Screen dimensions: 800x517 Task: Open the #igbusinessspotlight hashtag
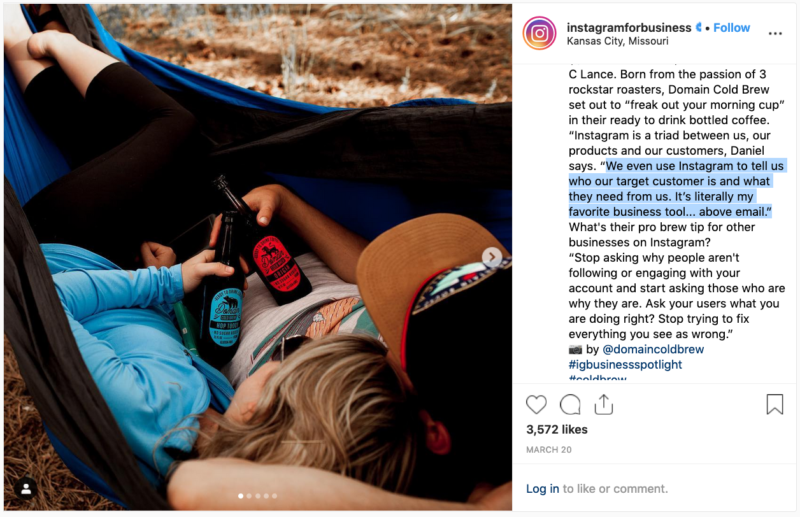(x=625, y=364)
